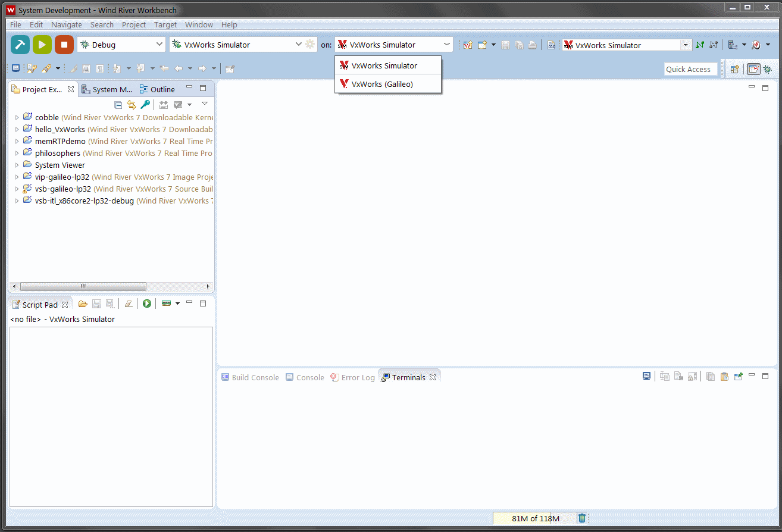
Task: Click the Clear eraser icon in Script Pad
Action: pyautogui.click(x=129, y=303)
